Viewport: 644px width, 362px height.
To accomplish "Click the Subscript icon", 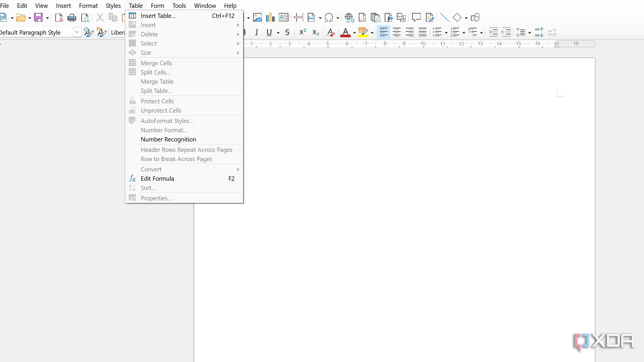I will (316, 32).
